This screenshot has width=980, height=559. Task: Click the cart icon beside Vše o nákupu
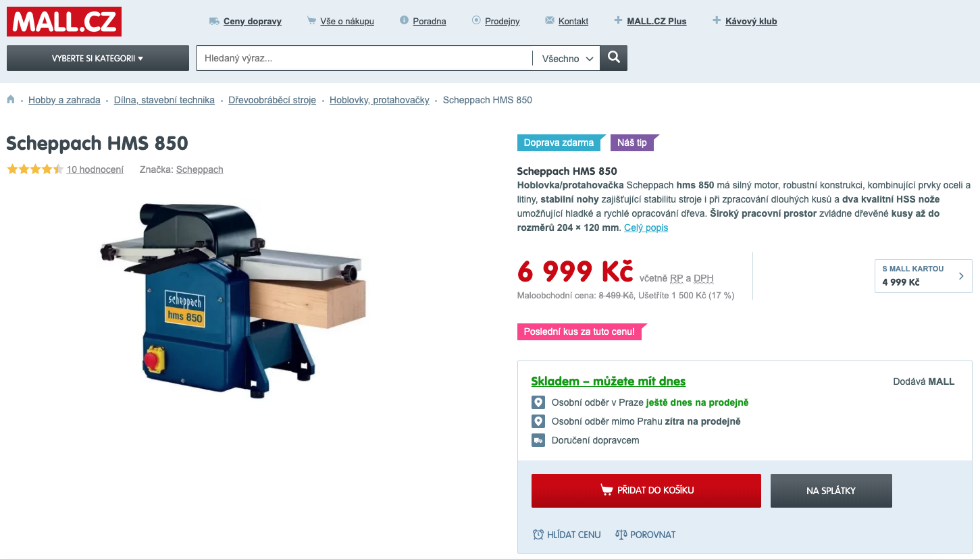tap(311, 21)
